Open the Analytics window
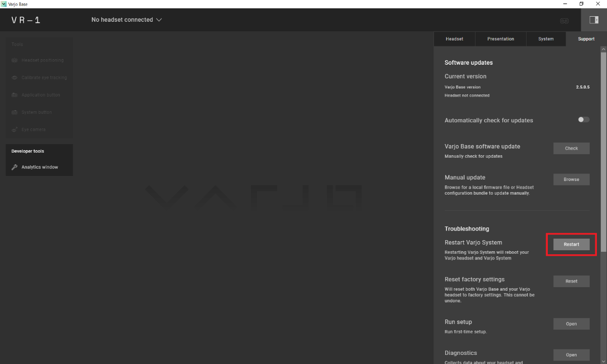Screen dimensions: 607x364 click(39, 167)
